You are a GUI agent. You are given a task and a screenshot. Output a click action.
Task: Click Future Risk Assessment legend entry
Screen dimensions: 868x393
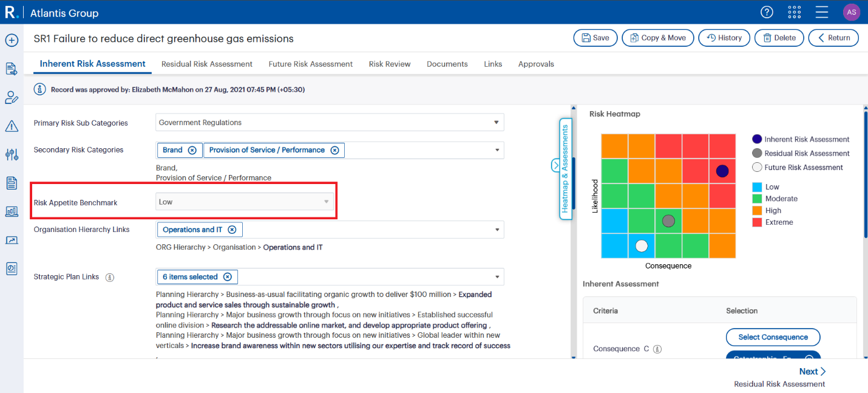[x=798, y=168]
